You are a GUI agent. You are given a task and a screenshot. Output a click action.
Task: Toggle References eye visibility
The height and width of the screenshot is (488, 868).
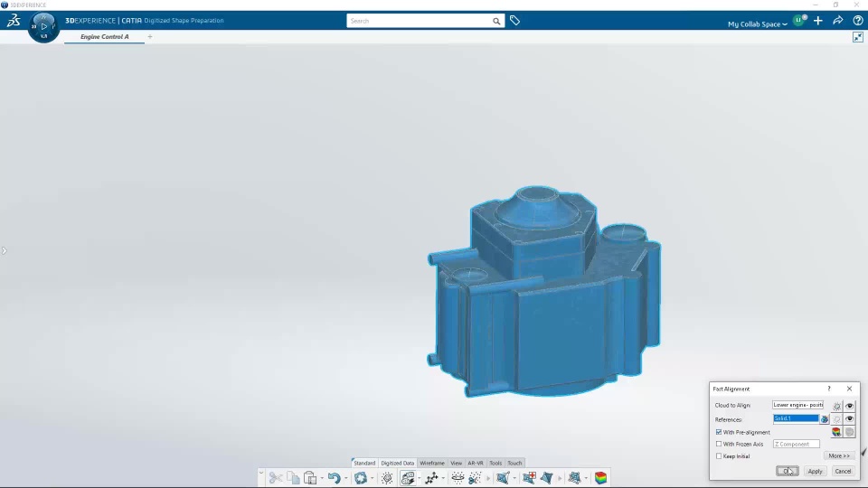[x=850, y=419]
